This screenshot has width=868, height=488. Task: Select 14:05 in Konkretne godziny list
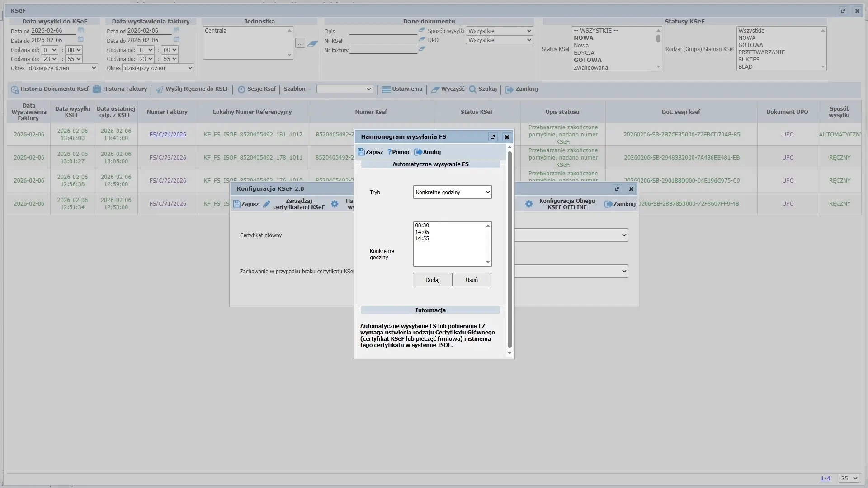pyautogui.click(x=422, y=232)
